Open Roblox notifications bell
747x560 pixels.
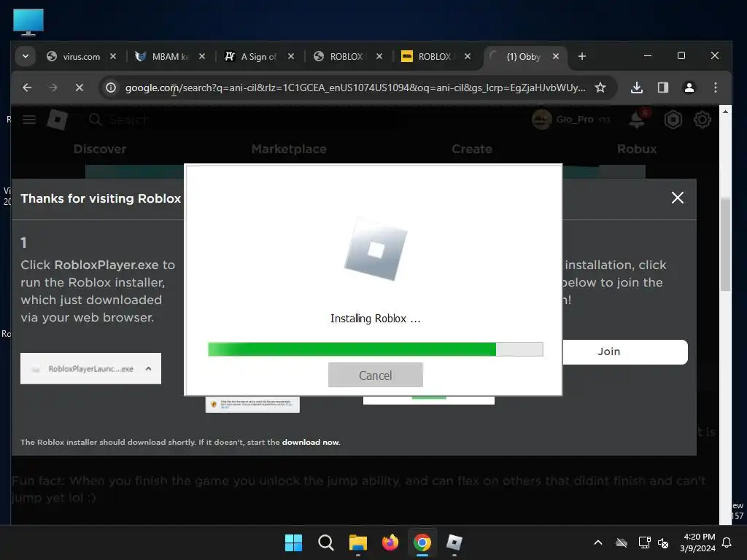click(637, 120)
